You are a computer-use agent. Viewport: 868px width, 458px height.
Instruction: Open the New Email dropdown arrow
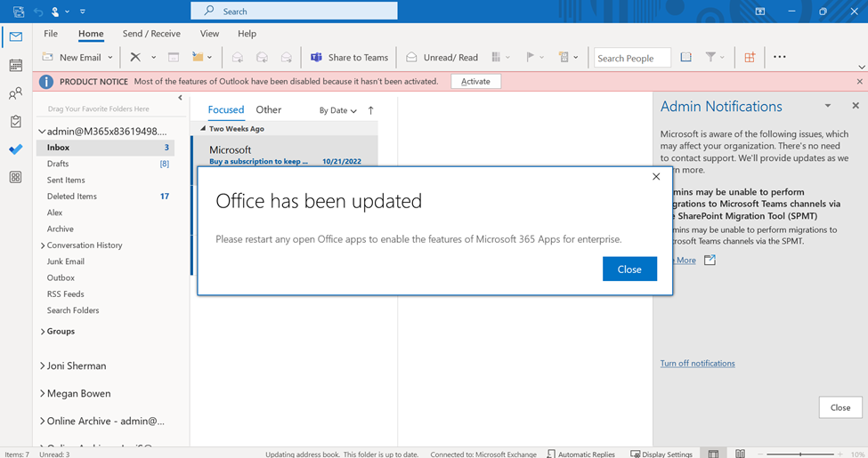[x=110, y=57]
